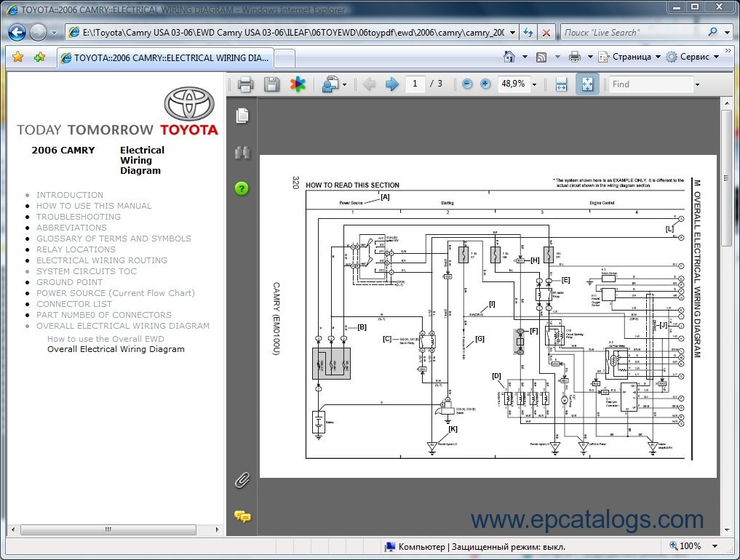Click the PDF zoom in plus button
Viewport: 740px width, 560px height.
pos(485,84)
